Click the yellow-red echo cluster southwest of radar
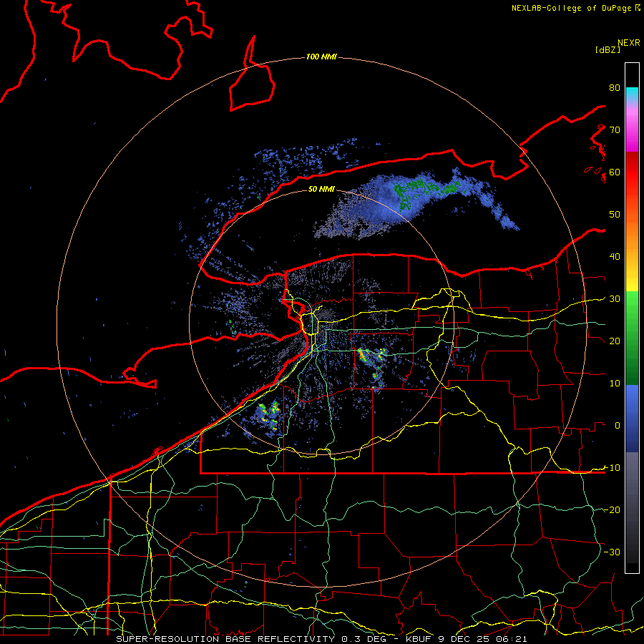The image size is (644, 644). pos(269,415)
